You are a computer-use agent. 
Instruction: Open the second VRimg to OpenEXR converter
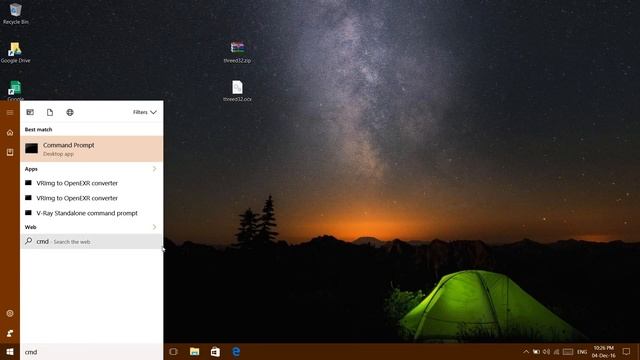point(91,198)
